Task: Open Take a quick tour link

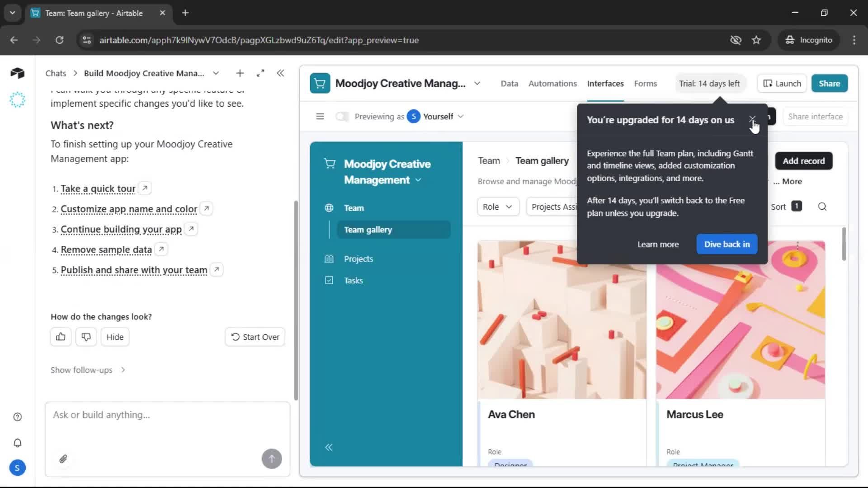Action: coord(98,188)
